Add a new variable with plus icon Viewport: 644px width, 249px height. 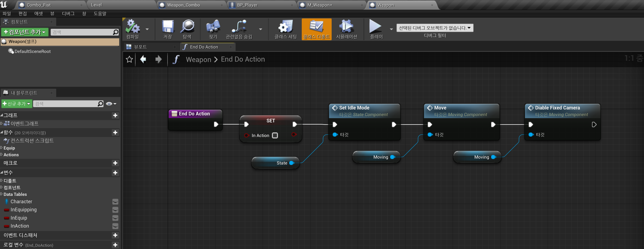click(x=115, y=173)
